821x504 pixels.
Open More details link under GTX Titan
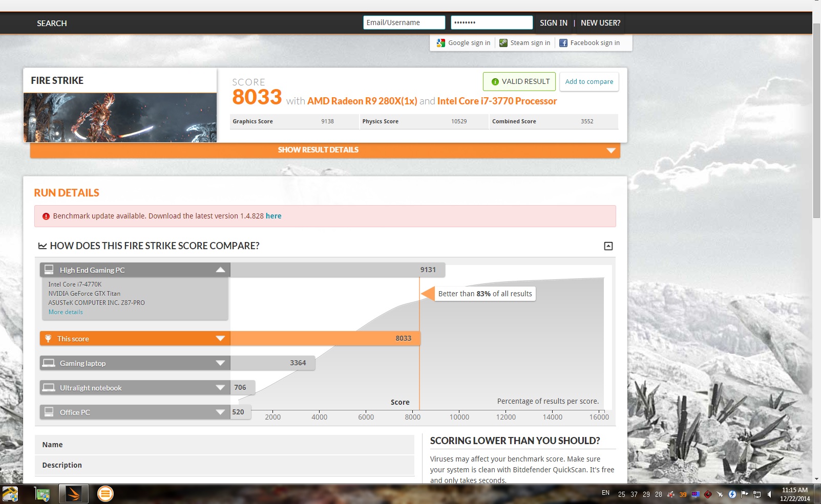[66, 312]
